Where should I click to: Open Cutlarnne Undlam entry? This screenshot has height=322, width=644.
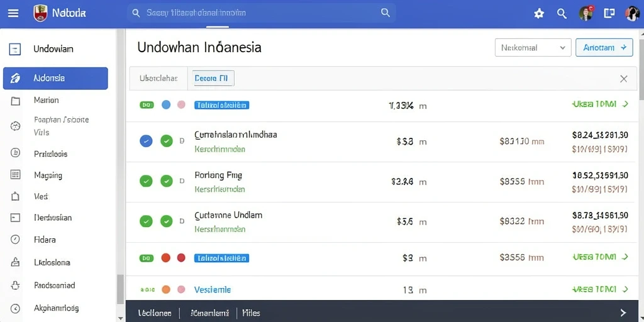coord(228,215)
